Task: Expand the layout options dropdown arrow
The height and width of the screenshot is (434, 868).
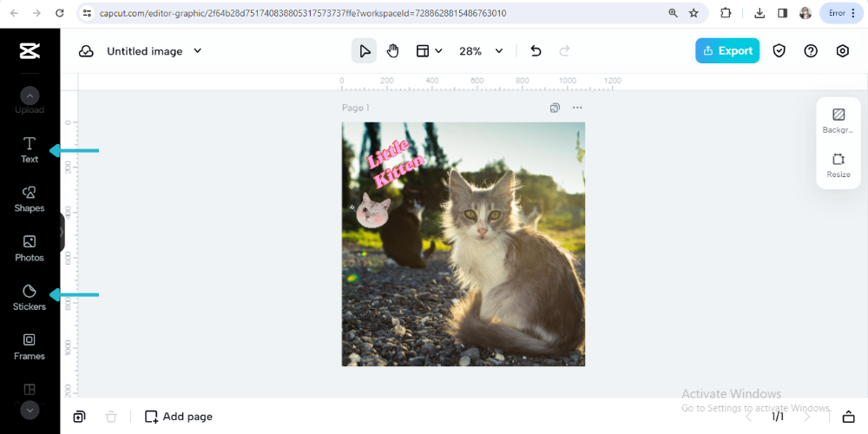Action: (x=439, y=51)
